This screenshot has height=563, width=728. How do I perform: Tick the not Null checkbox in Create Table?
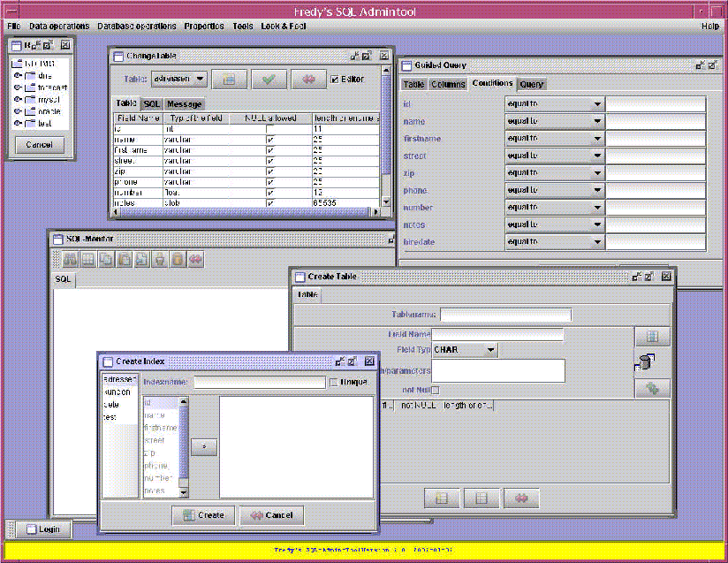[436, 390]
